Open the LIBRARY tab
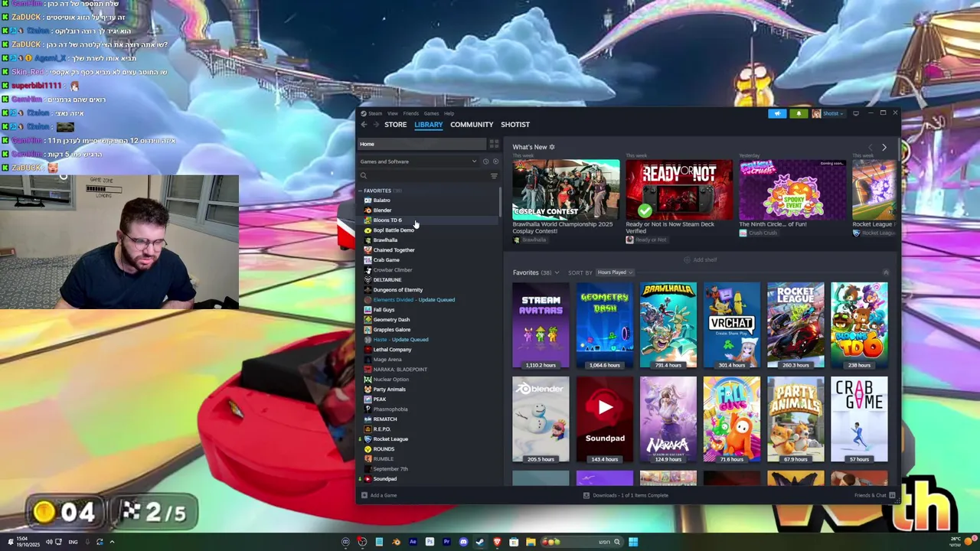The width and height of the screenshot is (980, 551). point(428,124)
